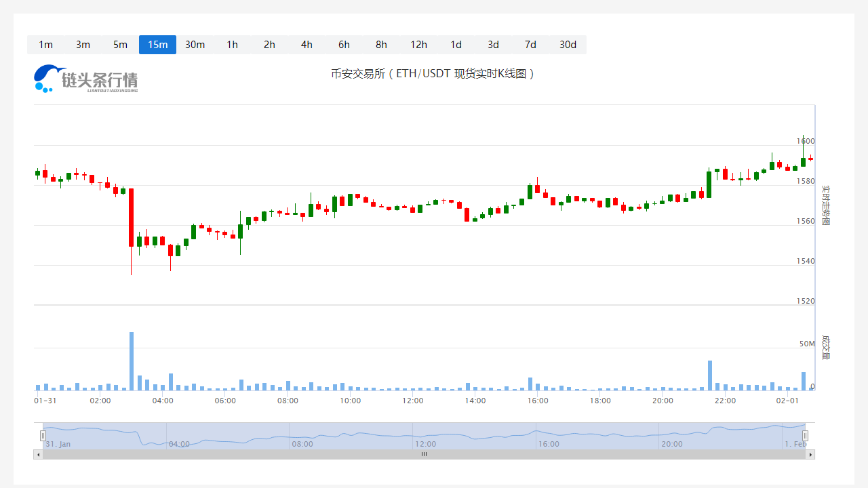Choose the 5m candlestick interval
Image resolution: width=868 pixels, height=488 pixels.
point(120,45)
